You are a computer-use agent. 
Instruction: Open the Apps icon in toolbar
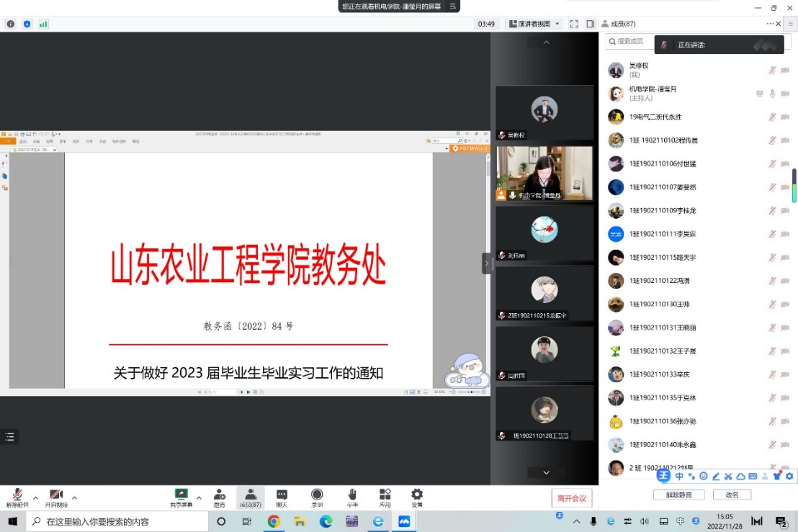(x=385, y=497)
